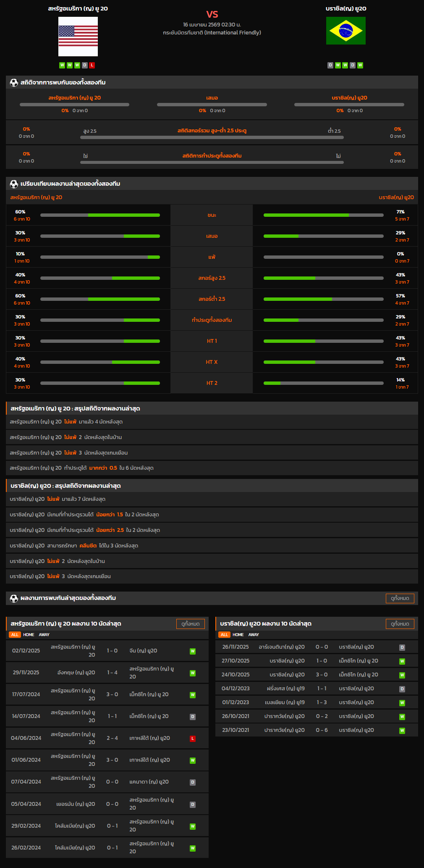Screen dimensions: 424x868
Task: Switch to HOME filter in USA last 10 matches
Action: (x=29, y=635)
